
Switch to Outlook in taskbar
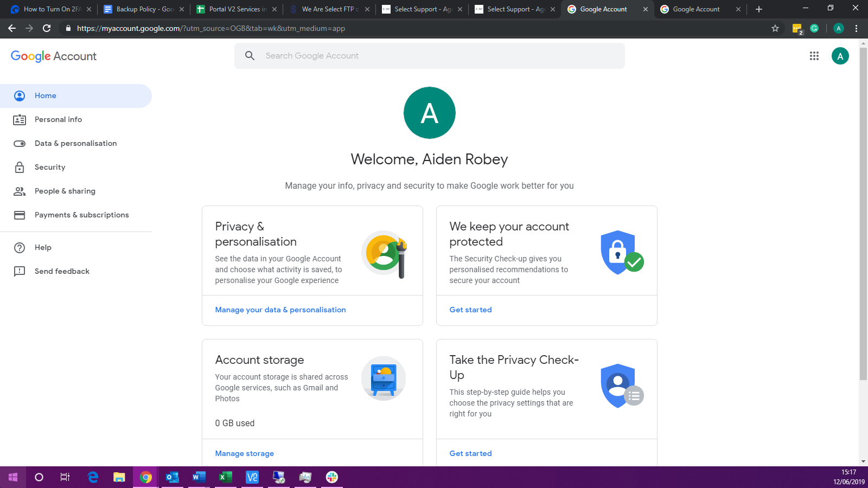click(173, 477)
